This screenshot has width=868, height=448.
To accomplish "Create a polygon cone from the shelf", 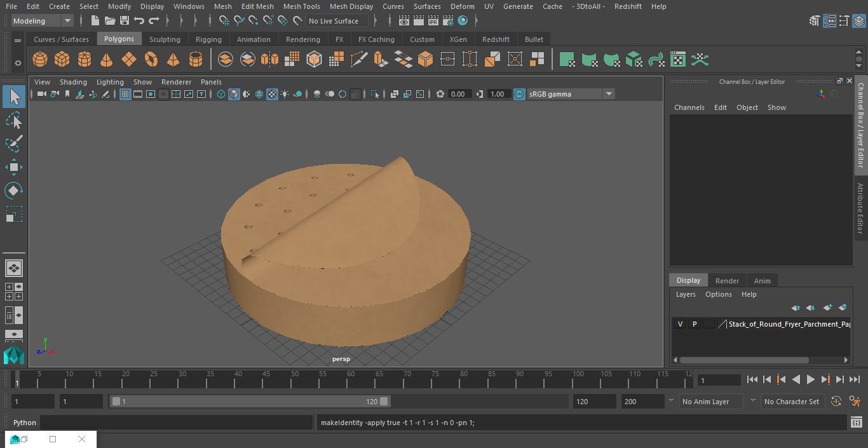I will coord(107,60).
